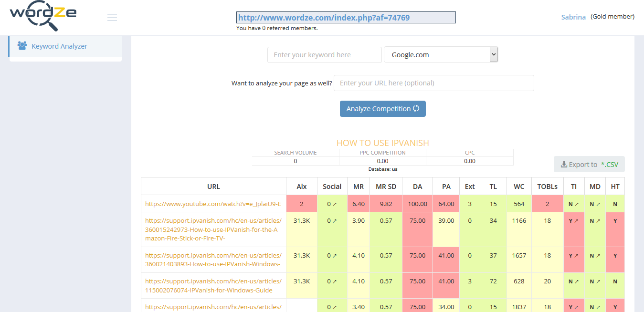Viewport: 644px width, 312px height.
Task: Open MD arrow in IPVanish-for-Windows-Guide row
Action: coord(598,281)
